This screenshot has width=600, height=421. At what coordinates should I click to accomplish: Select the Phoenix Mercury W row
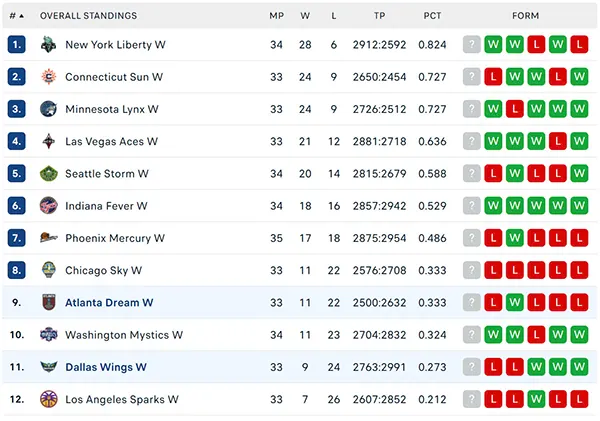(x=300, y=238)
